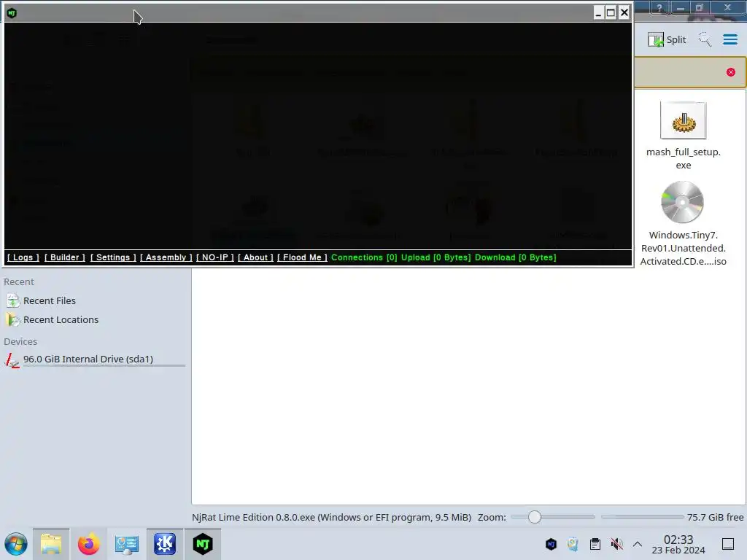This screenshot has width=747, height=560.
Task: Open the Logs menu in NjRat
Action: tap(23, 257)
